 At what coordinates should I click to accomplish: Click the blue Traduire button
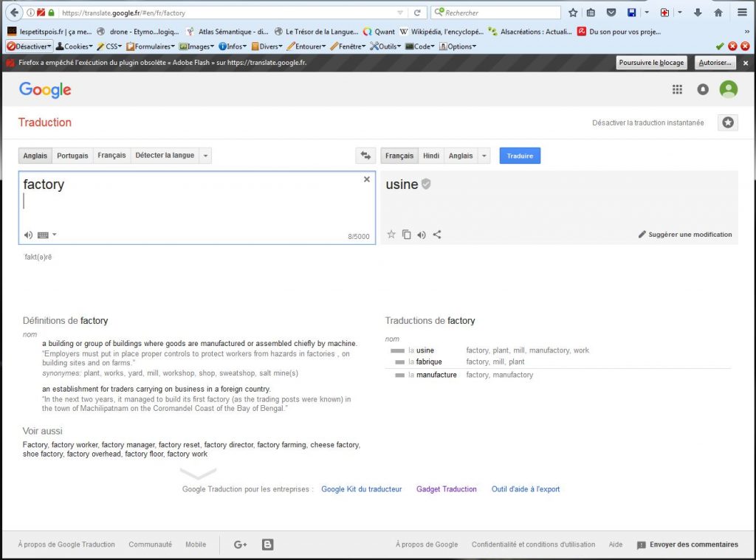point(520,156)
